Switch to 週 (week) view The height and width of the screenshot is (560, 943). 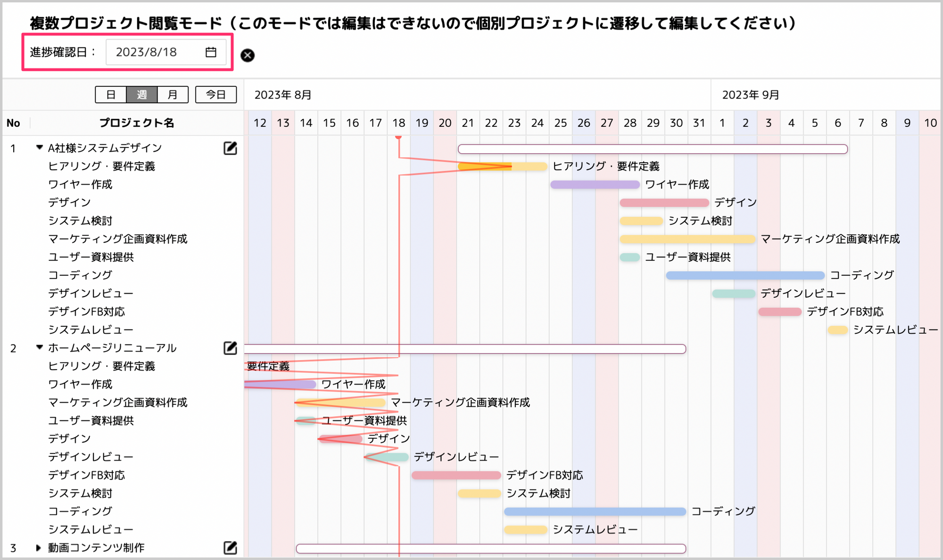141,94
